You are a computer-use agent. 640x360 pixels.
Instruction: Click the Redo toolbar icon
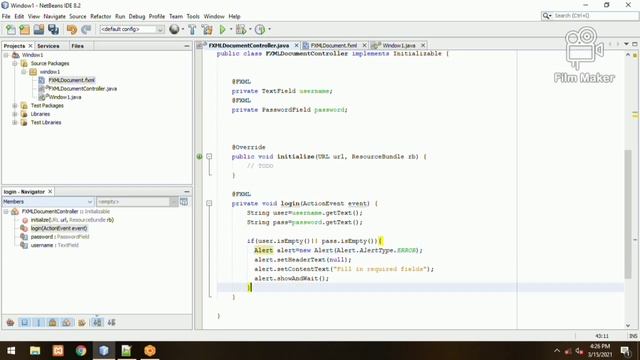pos(86,29)
